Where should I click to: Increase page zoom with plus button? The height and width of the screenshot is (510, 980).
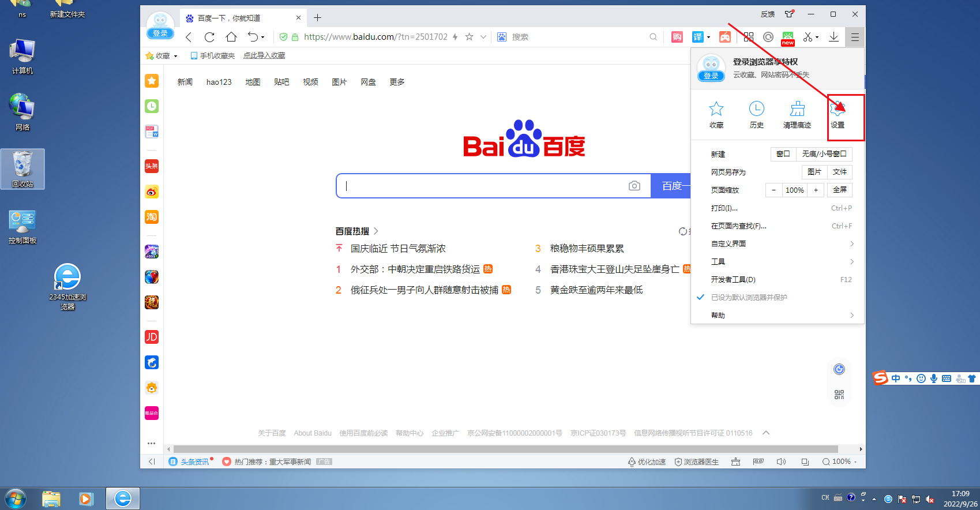[816, 190]
